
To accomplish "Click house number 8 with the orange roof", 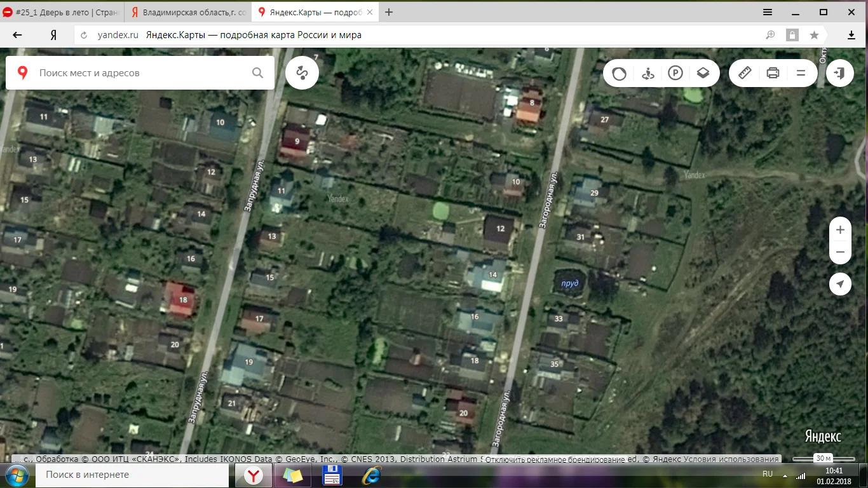I will click(532, 102).
